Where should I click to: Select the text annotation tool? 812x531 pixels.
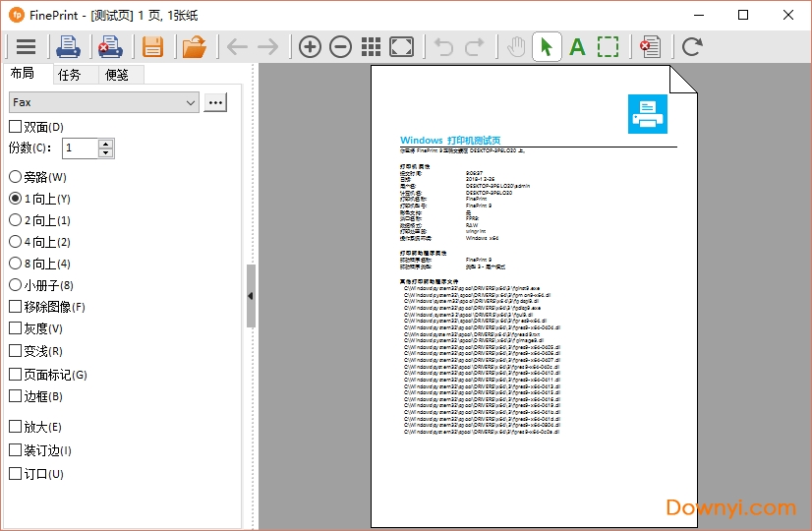[577, 46]
